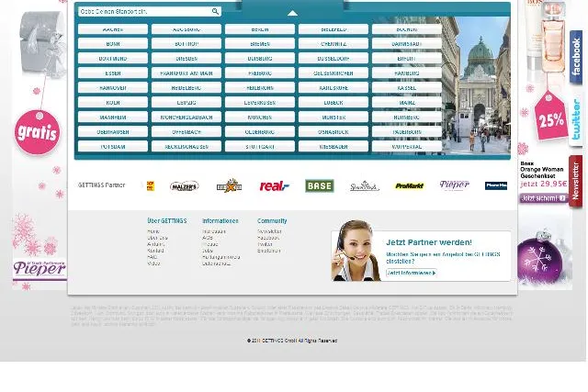Select the city Leipzig

click(x=187, y=102)
